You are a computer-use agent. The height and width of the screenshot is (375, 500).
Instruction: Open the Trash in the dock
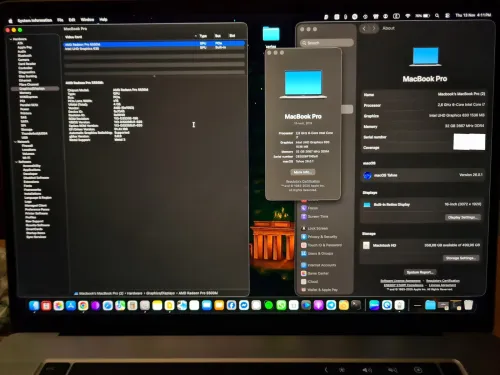468,305
